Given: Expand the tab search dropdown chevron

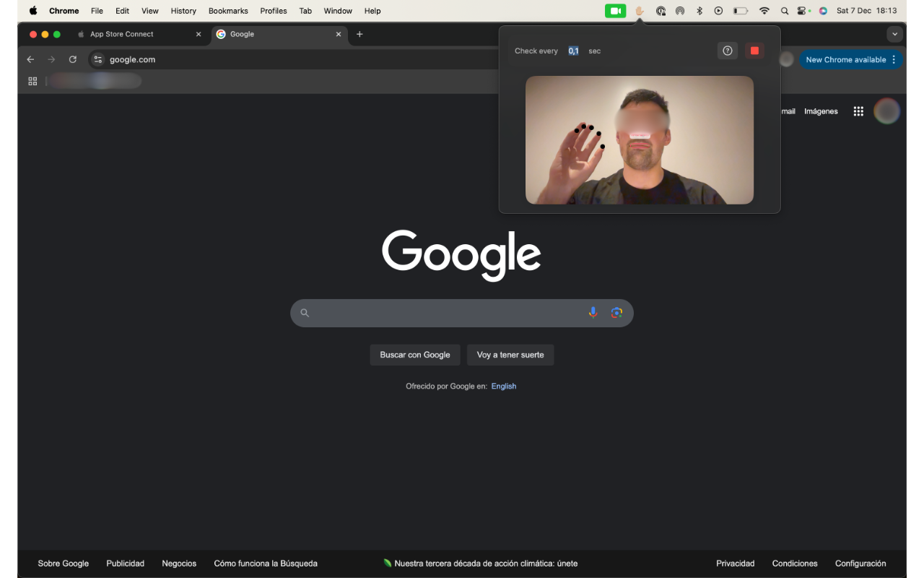Looking at the screenshot, I should point(895,34).
